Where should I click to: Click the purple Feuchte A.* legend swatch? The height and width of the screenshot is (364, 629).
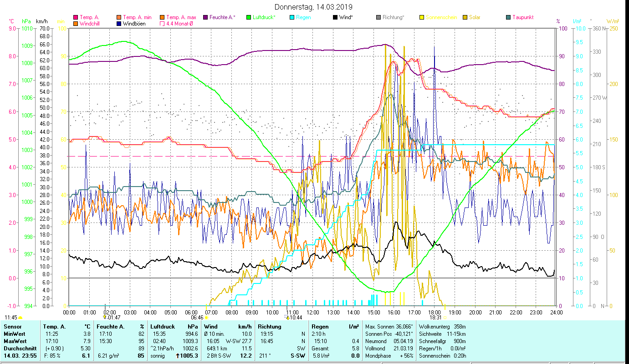206,17
